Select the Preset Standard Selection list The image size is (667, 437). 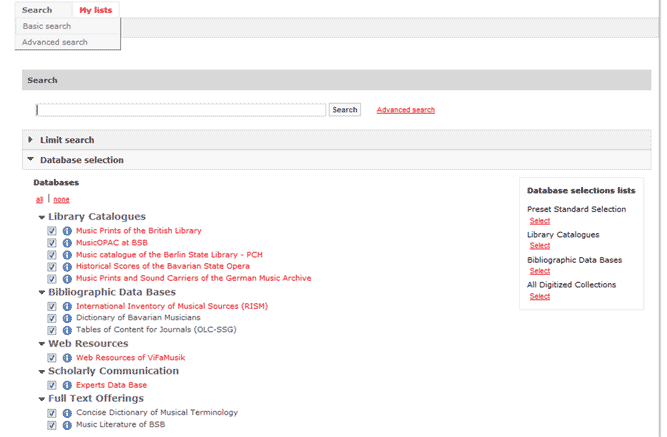click(539, 221)
